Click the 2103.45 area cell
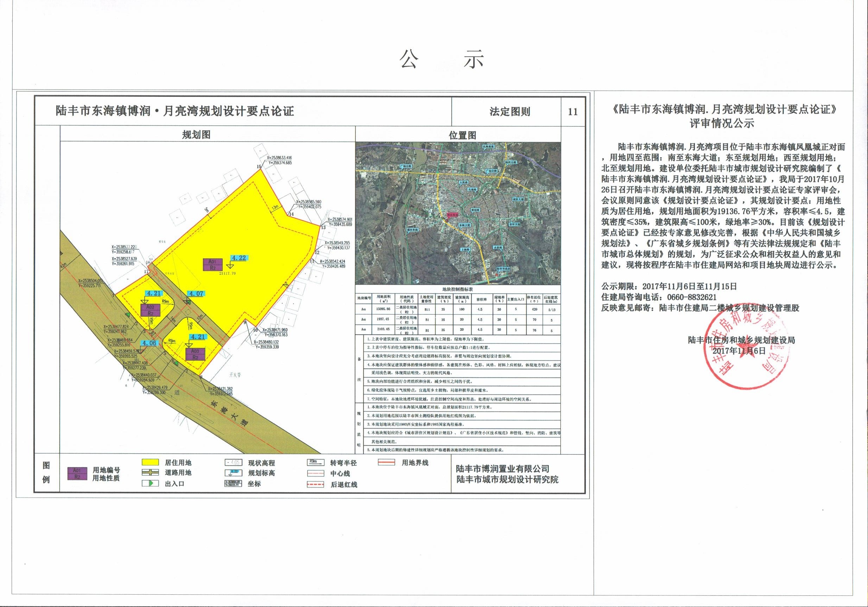The image size is (868, 607). point(384,330)
